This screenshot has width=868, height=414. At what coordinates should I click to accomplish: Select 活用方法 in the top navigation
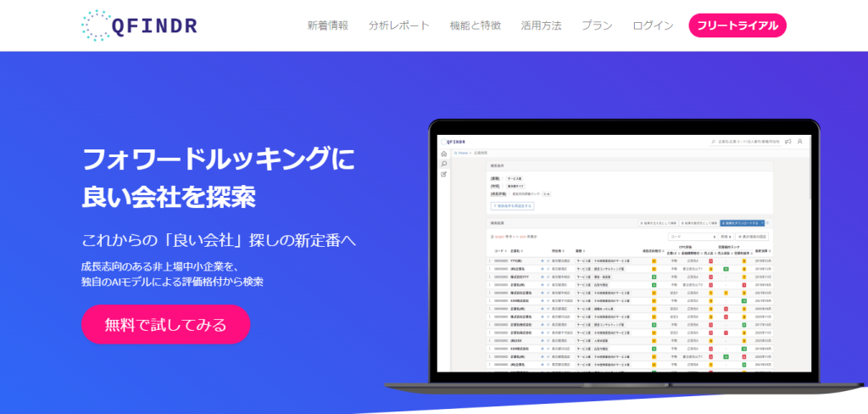pos(542,25)
